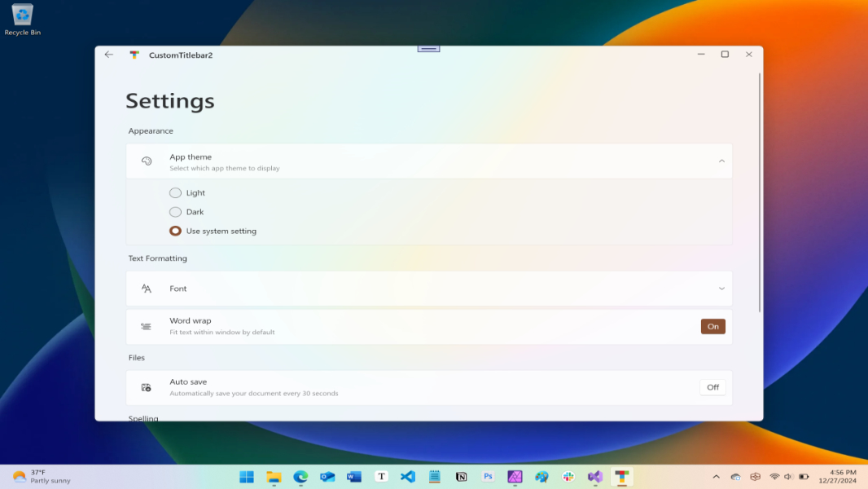
Task: Open Slack from the taskbar
Action: [568, 476]
